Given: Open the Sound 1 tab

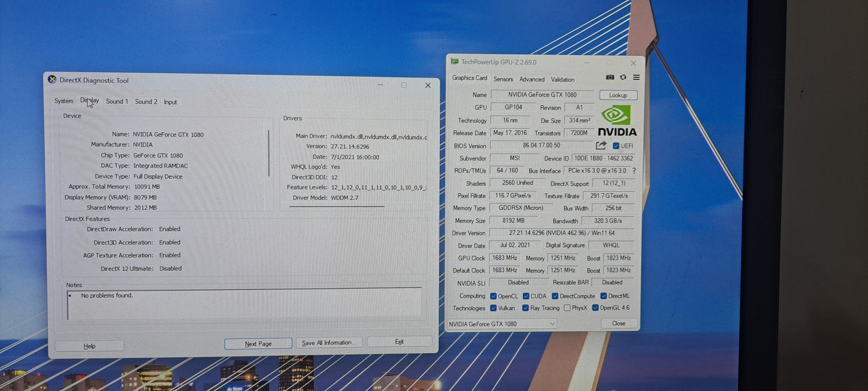Looking at the screenshot, I should pyautogui.click(x=117, y=101).
